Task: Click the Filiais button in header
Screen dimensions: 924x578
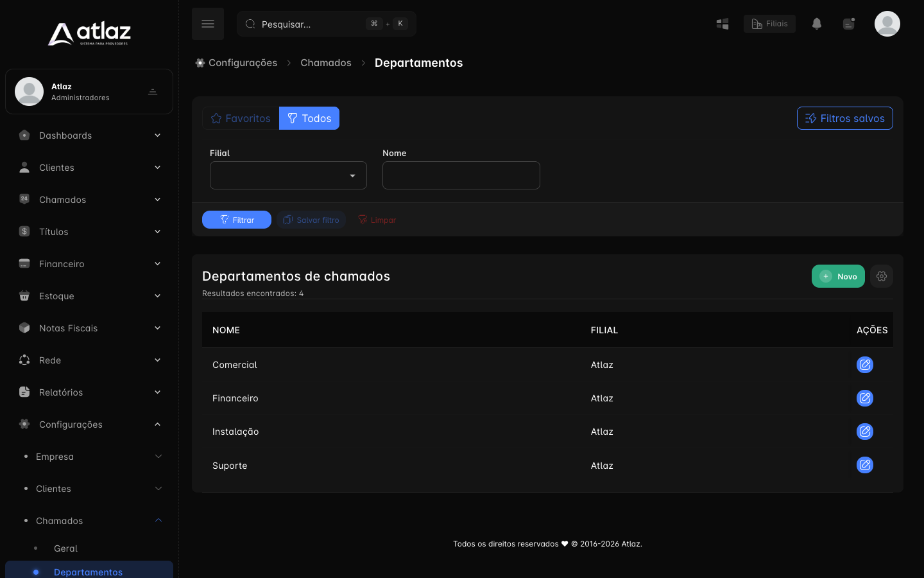Action: tap(769, 24)
